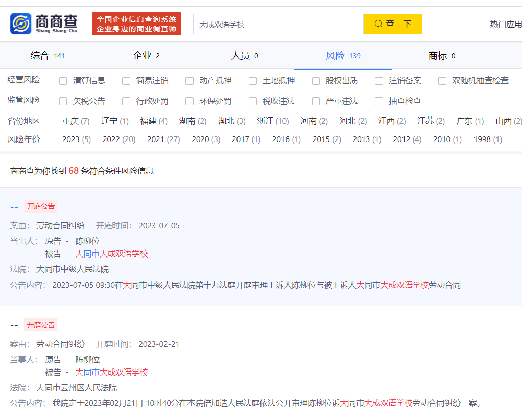Screen dimensions: 522x420
Task: Filter by risk year 2022 (20)
Action: pos(119,139)
